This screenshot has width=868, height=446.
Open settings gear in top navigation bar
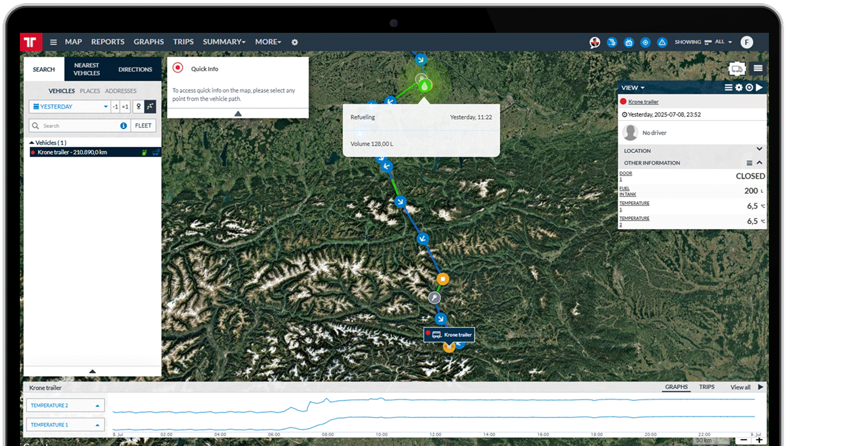point(295,42)
